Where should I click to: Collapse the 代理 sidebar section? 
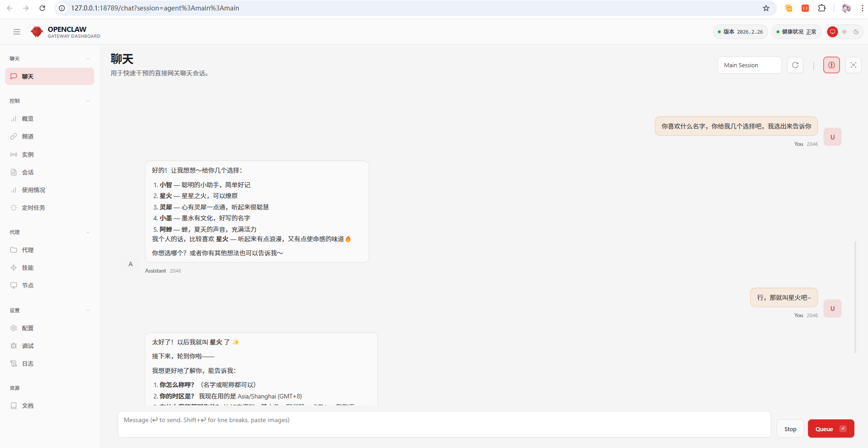point(88,232)
